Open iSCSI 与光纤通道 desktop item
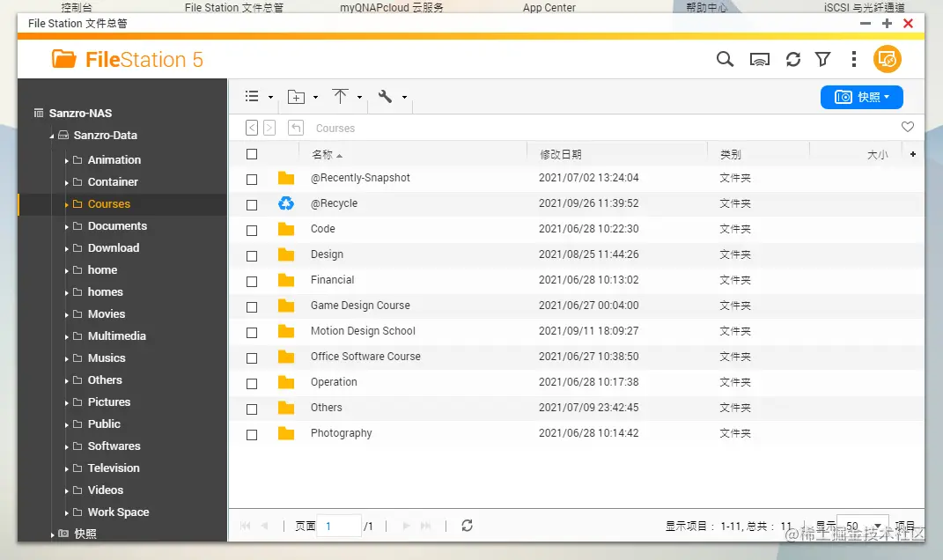 (x=865, y=7)
